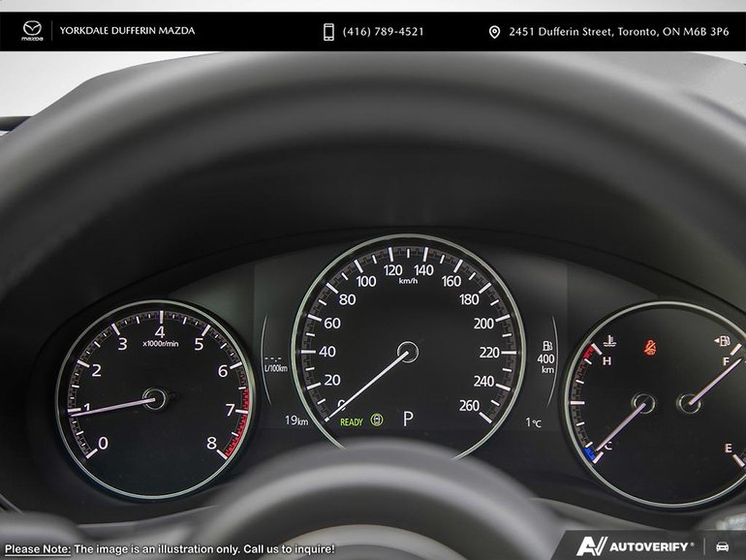Click the fuel pump range icon

click(547, 346)
